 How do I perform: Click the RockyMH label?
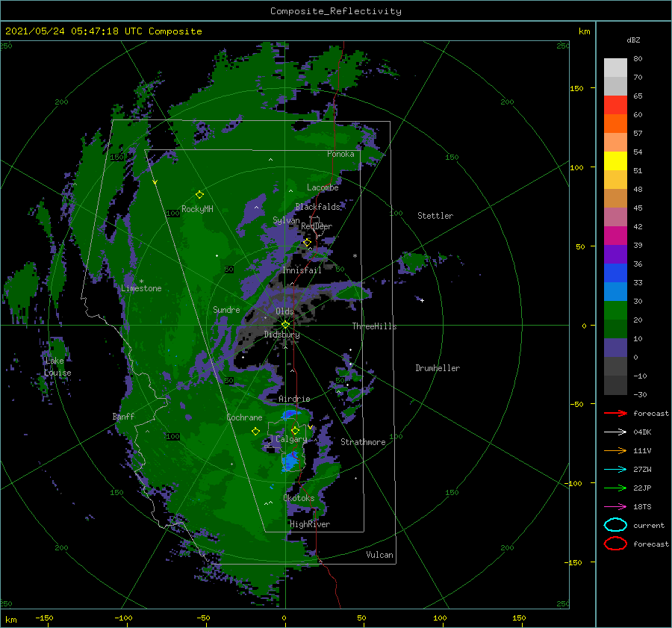[x=198, y=209]
